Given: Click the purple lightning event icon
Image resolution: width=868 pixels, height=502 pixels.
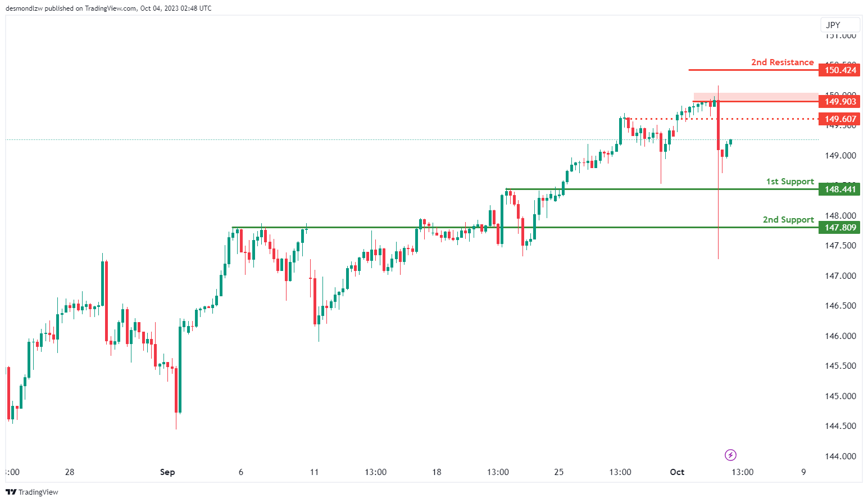Looking at the screenshot, I should pyautogui.click(x=730, y=455).
